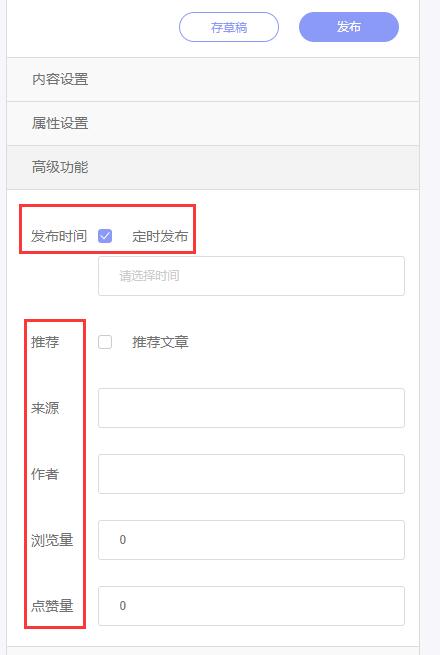The width and height of the screenshot is (440, 655).
Task: Collapse the 高级功能 section
Action: [x=213, y=167]
